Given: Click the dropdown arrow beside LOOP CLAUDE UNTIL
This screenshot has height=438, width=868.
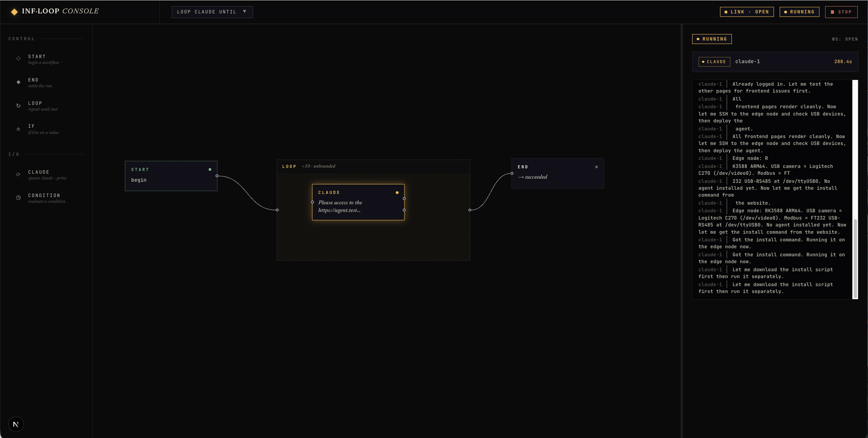Looking at the screenshot, I should tap(245, 11).
